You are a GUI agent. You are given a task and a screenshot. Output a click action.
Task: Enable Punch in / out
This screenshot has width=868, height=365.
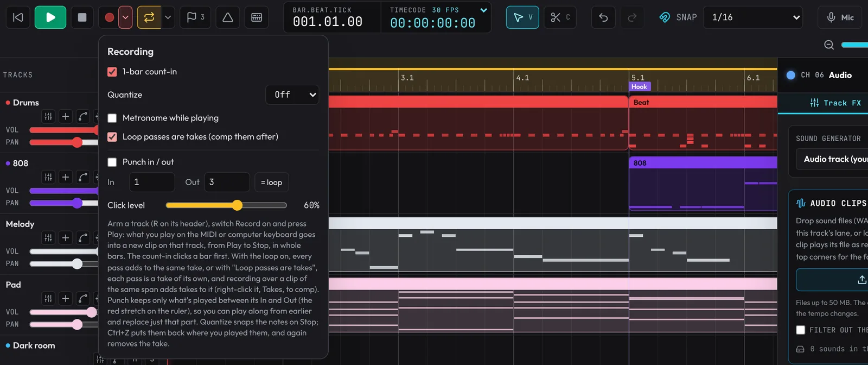112,162
